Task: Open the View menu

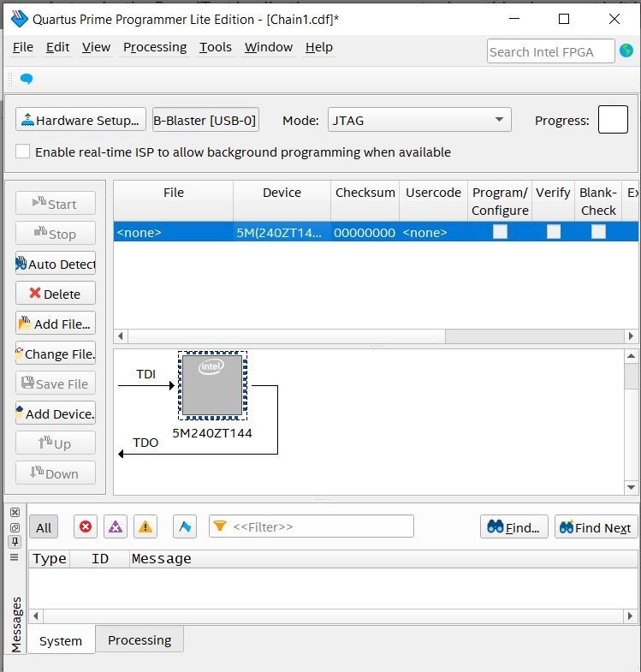Action: (x=96, y=47)
